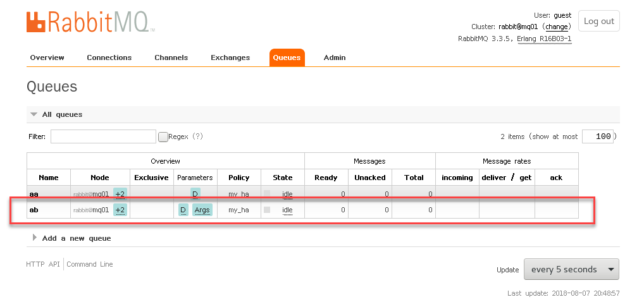This screenshot has width=644, height=302.
Task: Click the Log out button
Action: tap(599, 21)
